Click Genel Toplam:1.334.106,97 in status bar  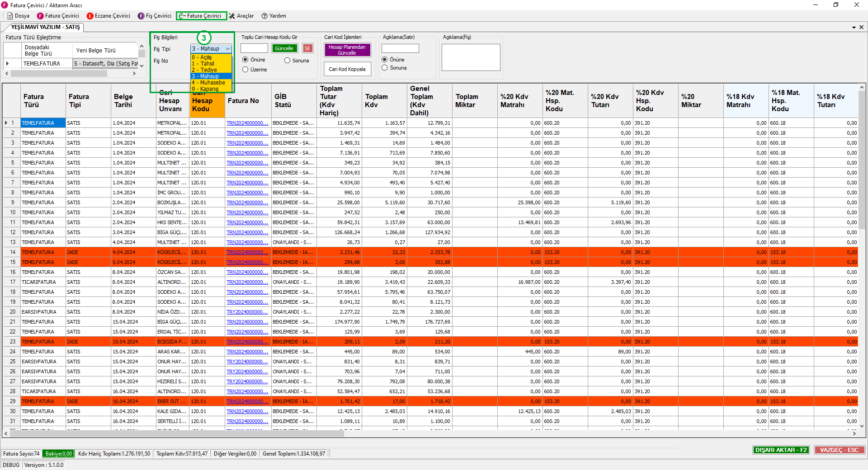coord(294,454)
